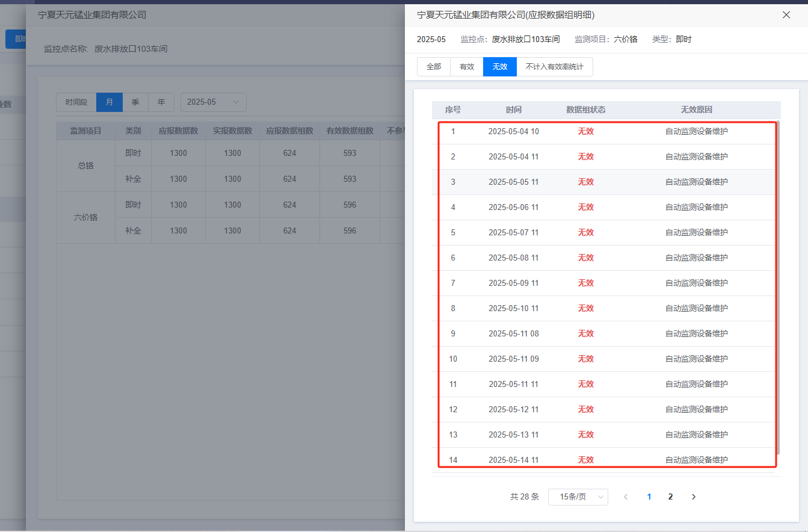This screenshot has height=532, width=808.
Task: Click the 无效原因 column header
Action: point(697,110)
